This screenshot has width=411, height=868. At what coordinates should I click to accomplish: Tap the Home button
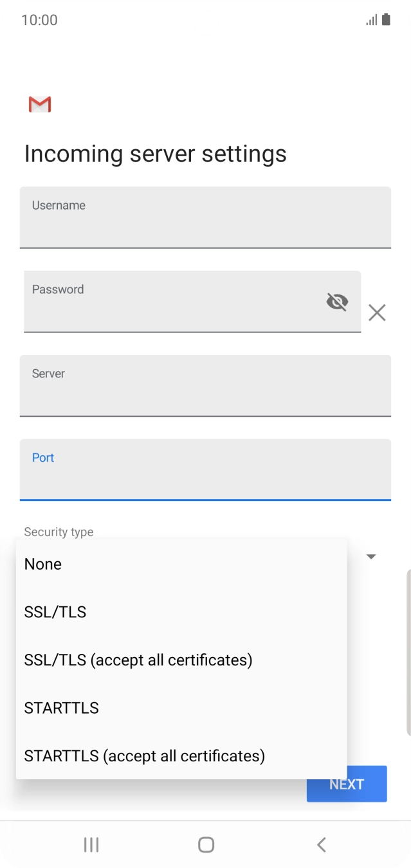(x=205, y=844)
